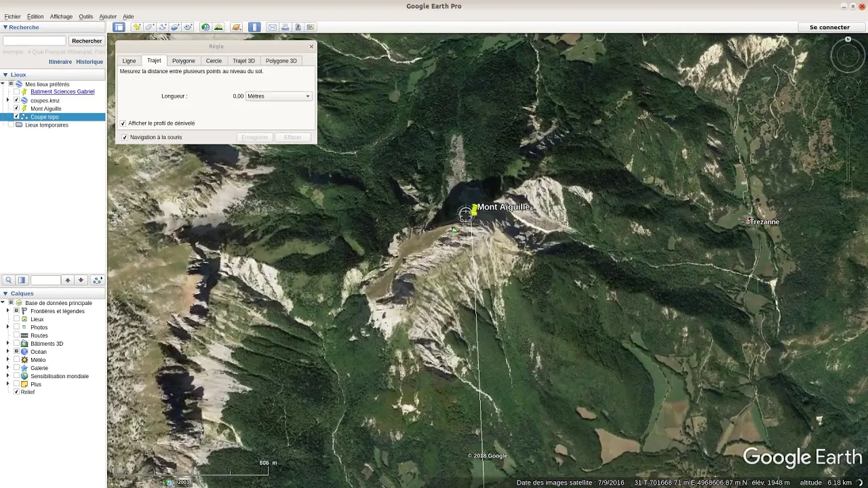Move selected place down arrow
This screenshot has width=868, height=488.
coord(81,280)
